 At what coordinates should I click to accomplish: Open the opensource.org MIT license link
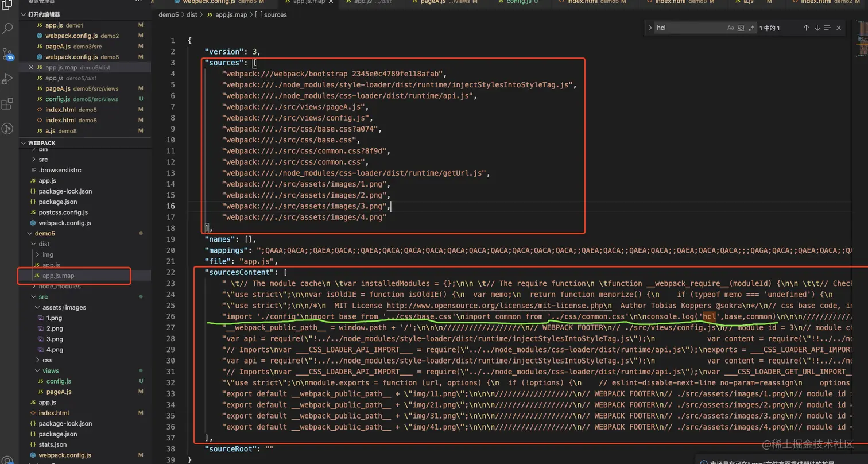click(499, 306)
